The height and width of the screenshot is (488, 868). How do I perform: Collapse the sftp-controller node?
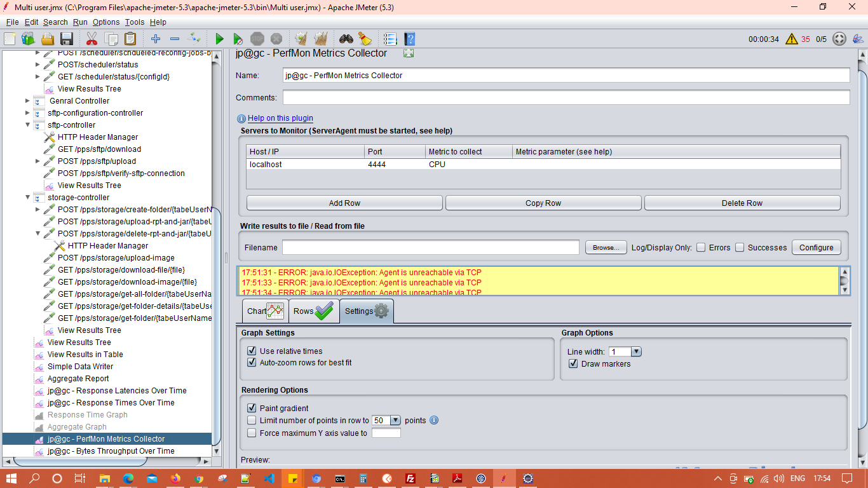28,125
